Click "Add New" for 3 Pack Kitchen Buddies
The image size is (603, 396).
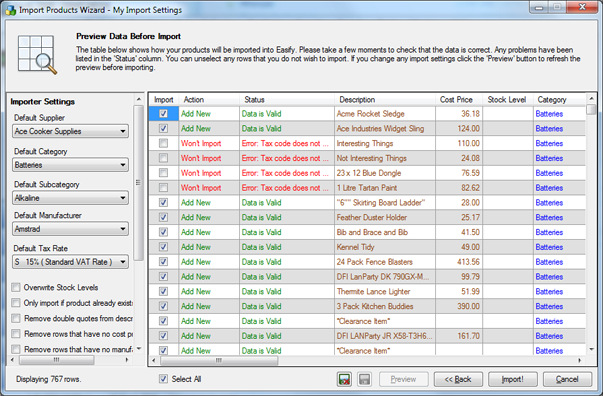[x=196, y=306]
